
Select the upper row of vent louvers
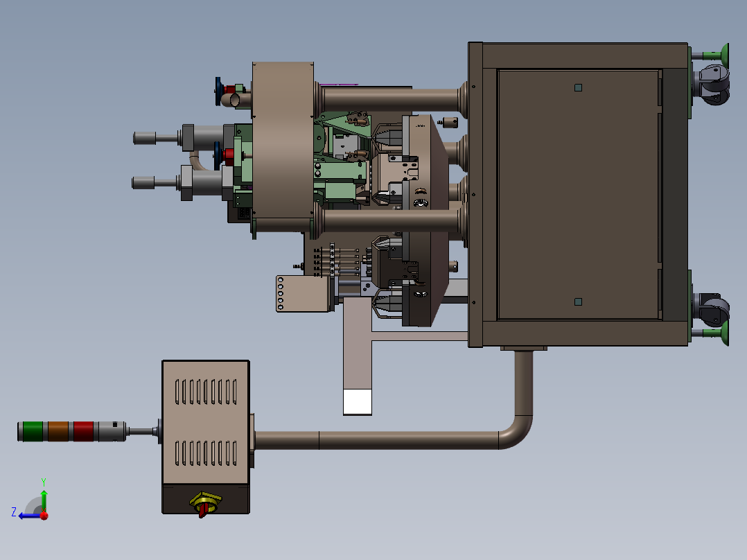206,392
